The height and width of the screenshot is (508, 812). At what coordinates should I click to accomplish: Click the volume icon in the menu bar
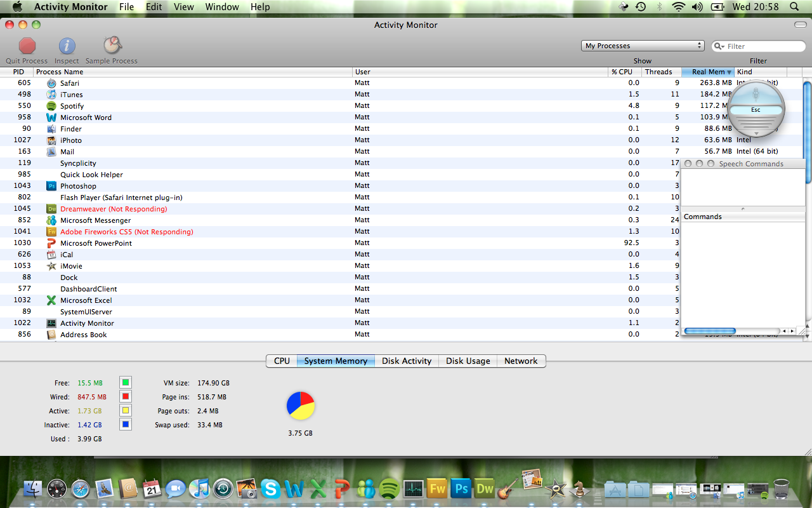697,7
